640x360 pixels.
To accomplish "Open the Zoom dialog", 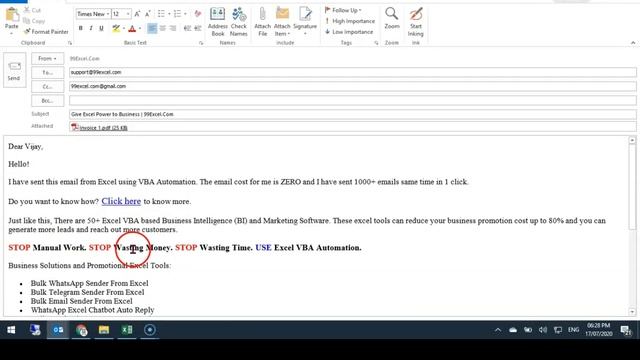I will (x=392, y=19).
